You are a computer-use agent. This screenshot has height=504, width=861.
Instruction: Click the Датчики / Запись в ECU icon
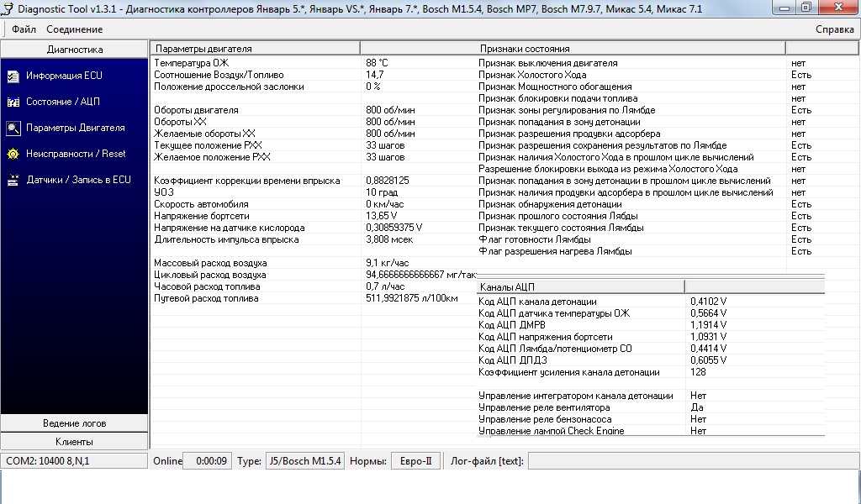point(13,180)
